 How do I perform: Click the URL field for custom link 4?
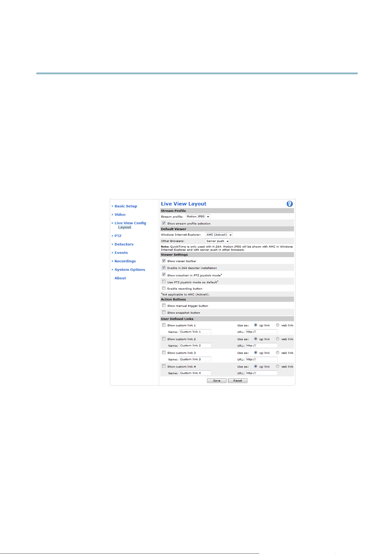[261, 373]
